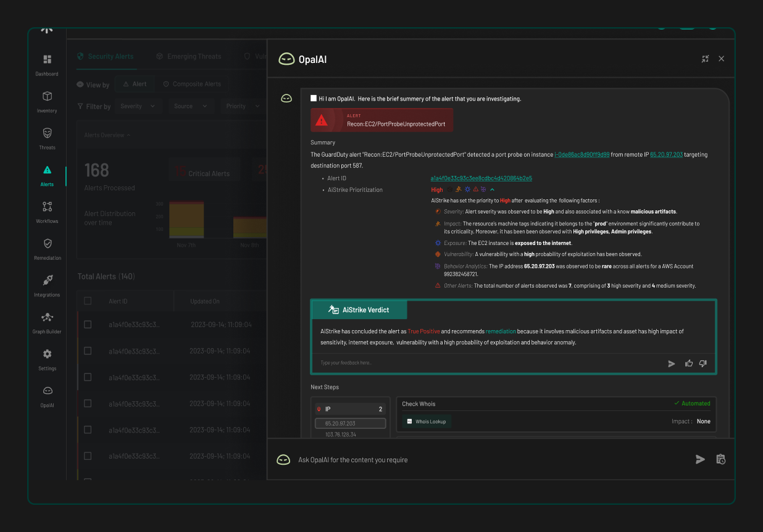This screenshot has height=532, width=763.
Task: Tick the checkbox beside the OpalAI greeting
Action: pos(314,98)
